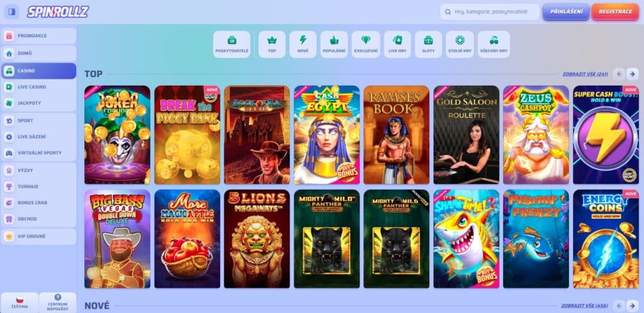
Task: Select the Live hry cards category
Action: (x=397, y=45)
